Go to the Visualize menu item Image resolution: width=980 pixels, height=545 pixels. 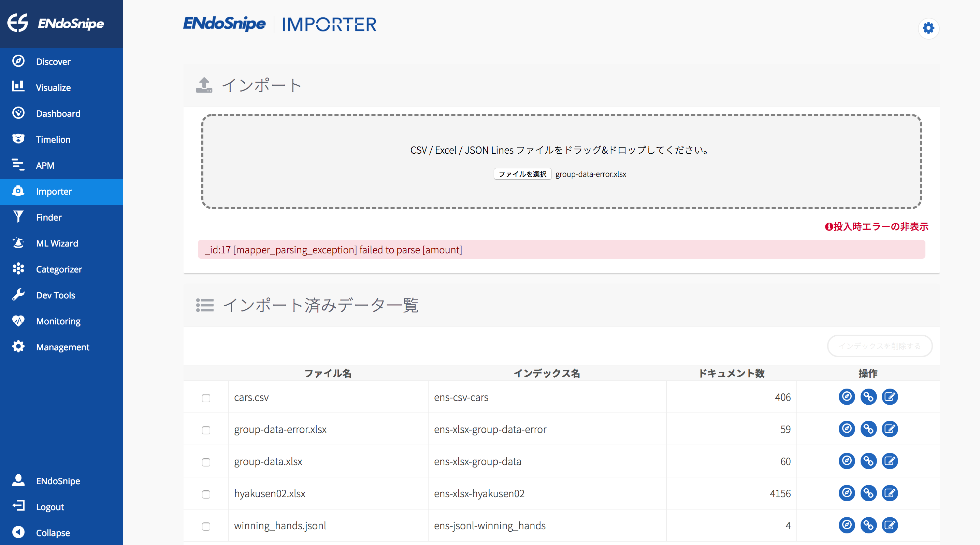point(61,87)
